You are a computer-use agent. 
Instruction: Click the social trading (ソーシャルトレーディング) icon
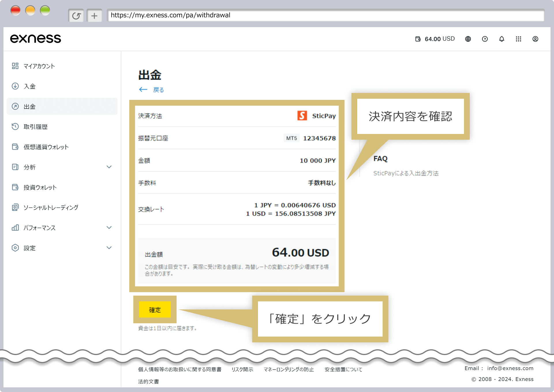(x=15, y=208)
